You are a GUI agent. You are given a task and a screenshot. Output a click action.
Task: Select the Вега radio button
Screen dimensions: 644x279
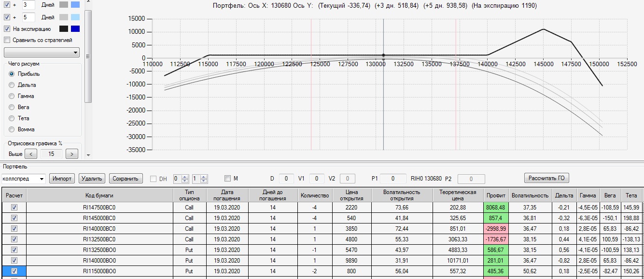tap(12, 107)
